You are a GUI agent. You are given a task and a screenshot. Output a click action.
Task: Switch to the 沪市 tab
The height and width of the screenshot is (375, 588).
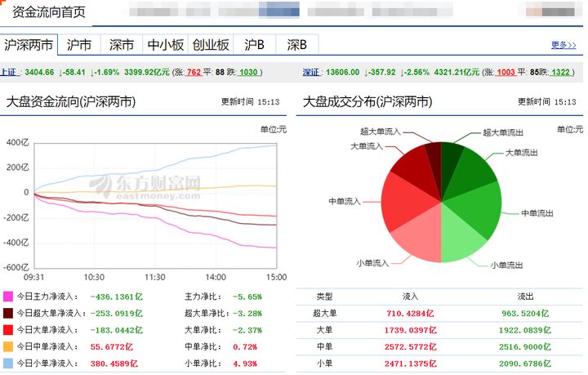79,45
